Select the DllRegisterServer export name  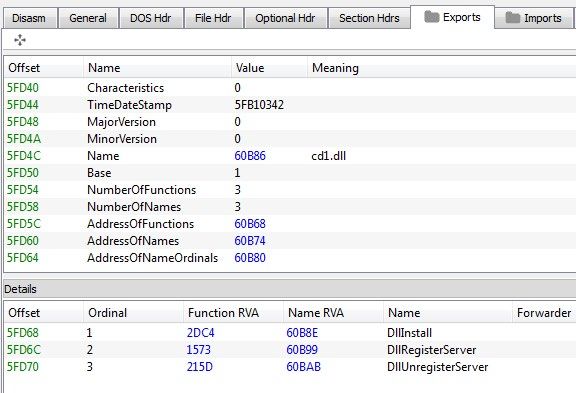coord(432,350)
